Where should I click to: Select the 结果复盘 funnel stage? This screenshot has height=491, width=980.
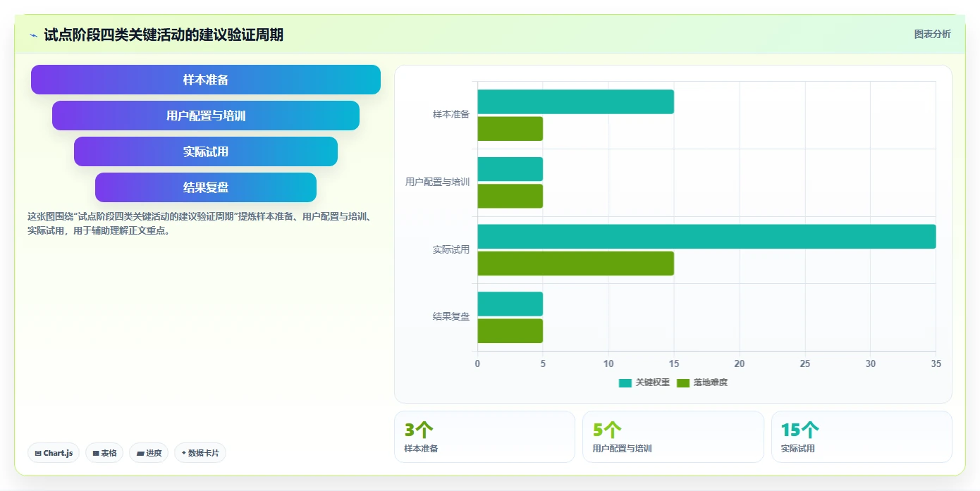206,187
